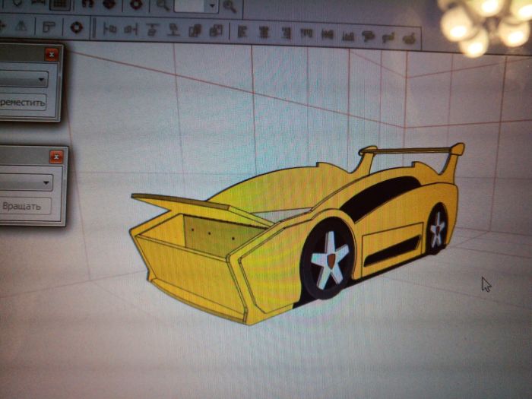
Task: Select the align horizontal centers icon
Action: pos(264,33)
